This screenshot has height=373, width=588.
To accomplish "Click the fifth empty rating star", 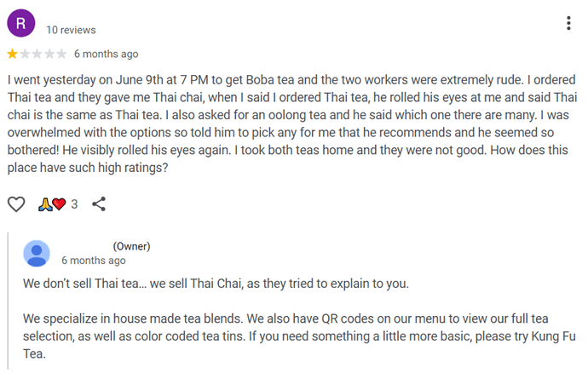I will (61, 55).
